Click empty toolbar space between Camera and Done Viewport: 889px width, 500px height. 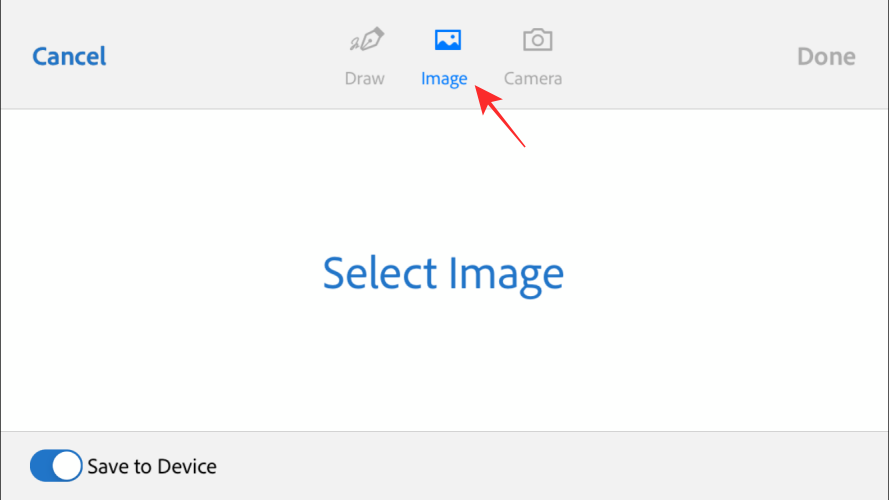(x=680, y=55)
